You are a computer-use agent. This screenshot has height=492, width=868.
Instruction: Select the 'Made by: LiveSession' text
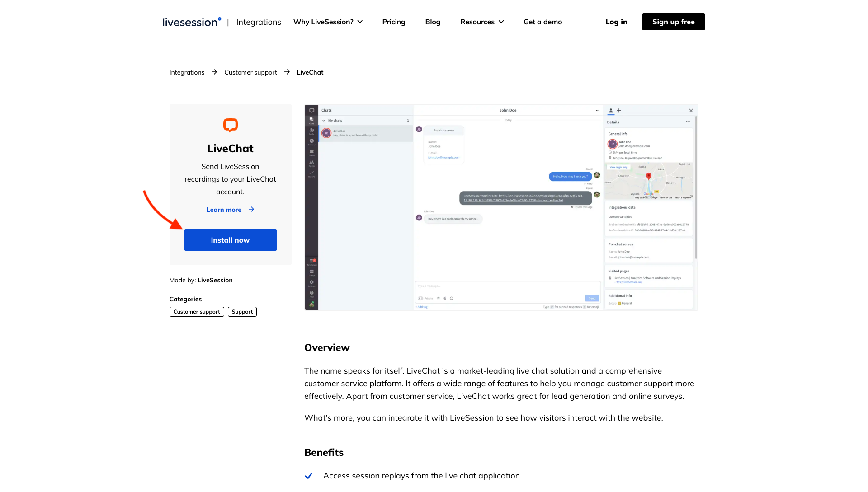point(201,280)
